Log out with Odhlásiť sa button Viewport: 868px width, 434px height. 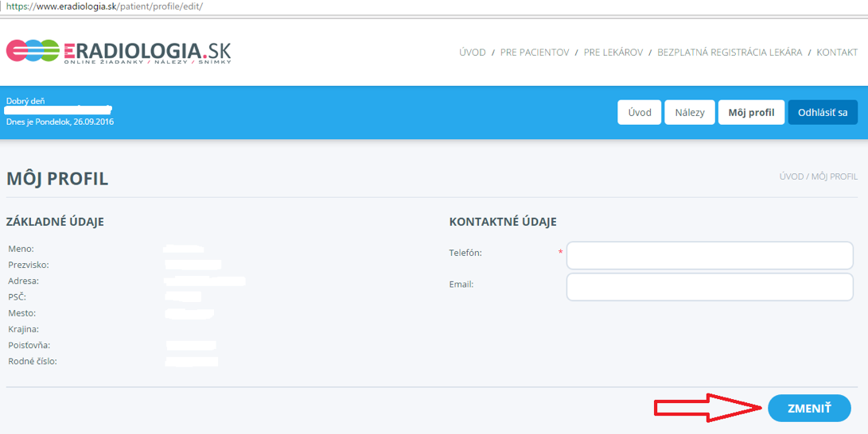(x=823, y=112)
